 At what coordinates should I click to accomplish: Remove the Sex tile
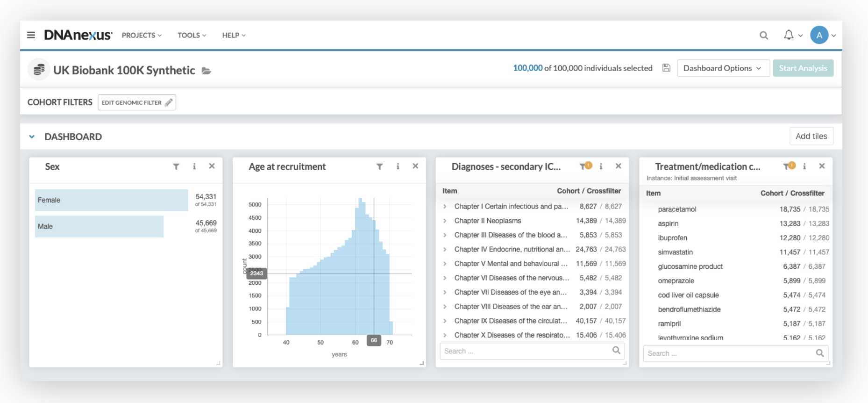[212, 166]
